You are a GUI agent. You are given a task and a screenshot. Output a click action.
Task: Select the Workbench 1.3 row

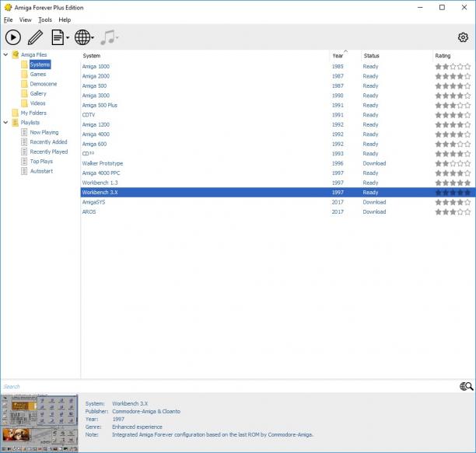tap(278, 183)
